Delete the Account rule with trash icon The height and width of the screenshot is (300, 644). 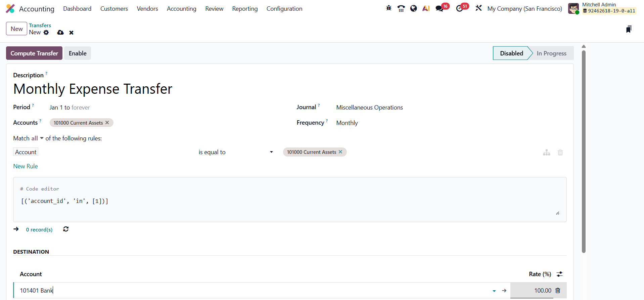pos(560,153)
